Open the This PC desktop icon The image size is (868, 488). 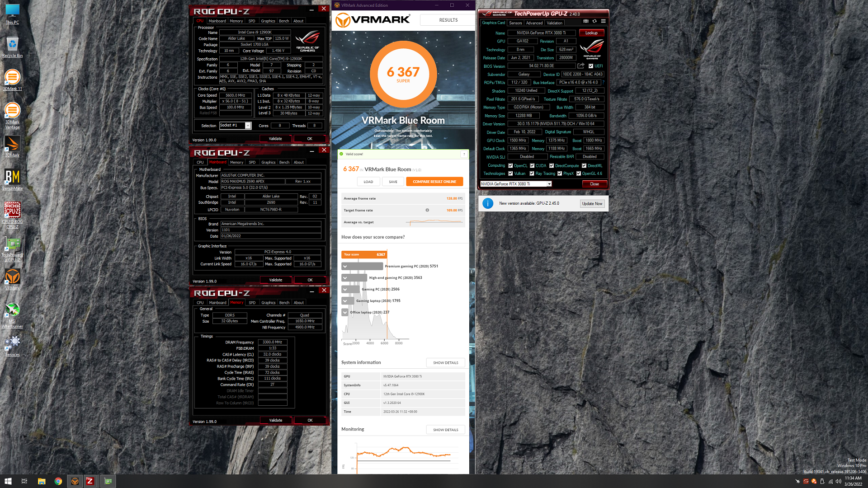pos(12,14)
